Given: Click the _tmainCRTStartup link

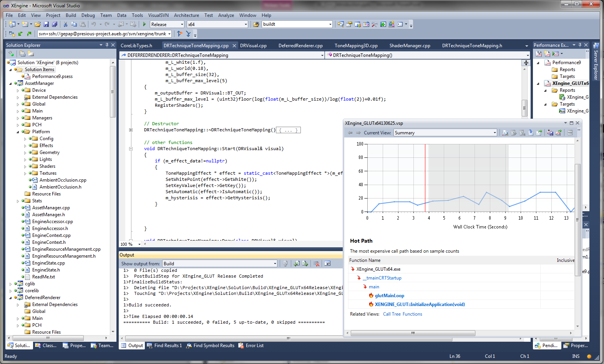Looking at the screenshot, I should tap(382, 278).
